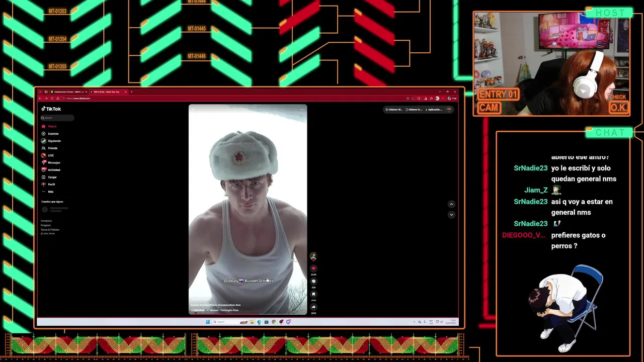The width and height of the screenshot is (644, 362).
Task: Expand Más options in TikTok sidebar
Action: 48,192
